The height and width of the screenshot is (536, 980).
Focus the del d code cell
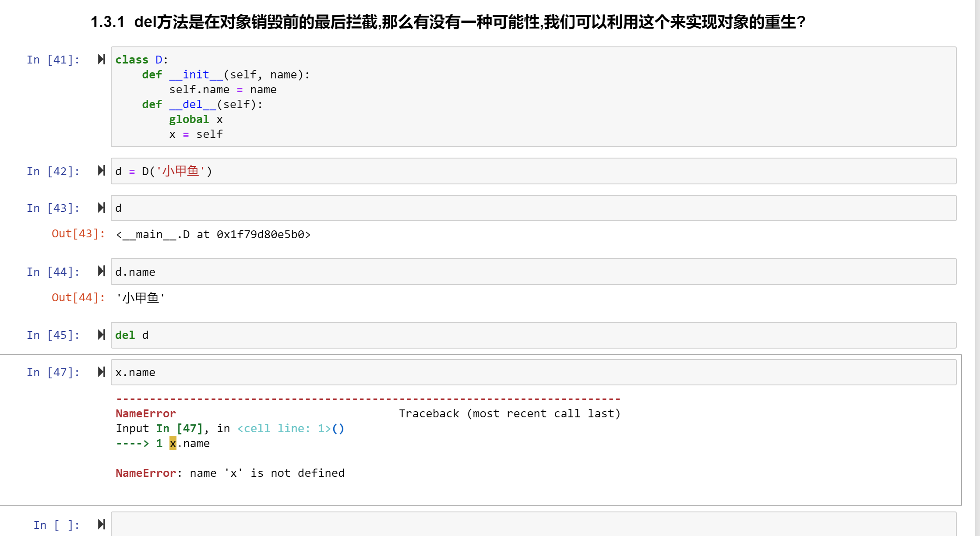[533, 335]
